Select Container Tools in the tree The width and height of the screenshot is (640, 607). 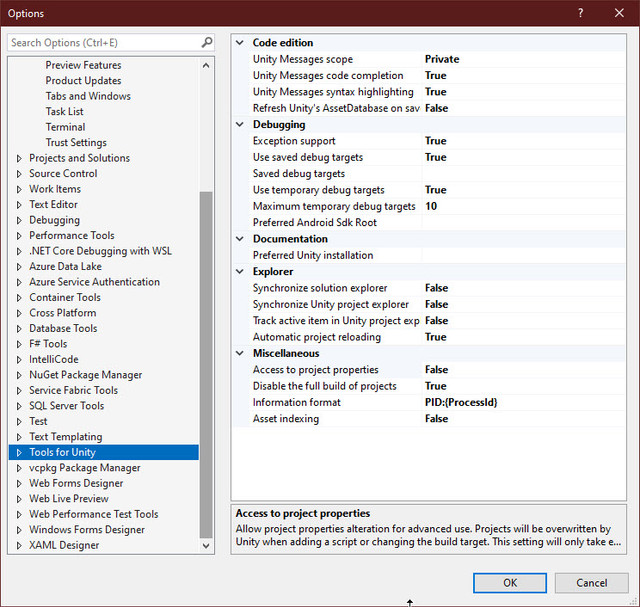(x=65, y=297)
